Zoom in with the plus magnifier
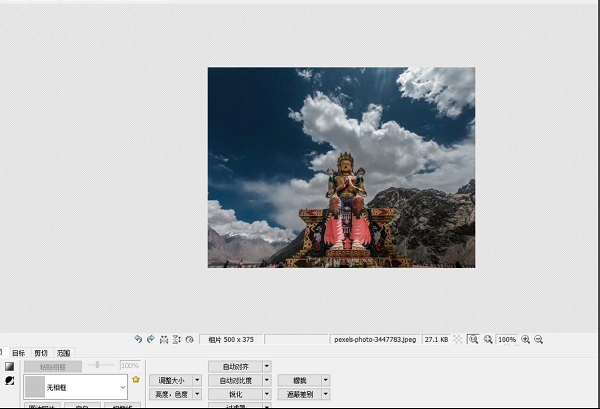 point(526,339)
